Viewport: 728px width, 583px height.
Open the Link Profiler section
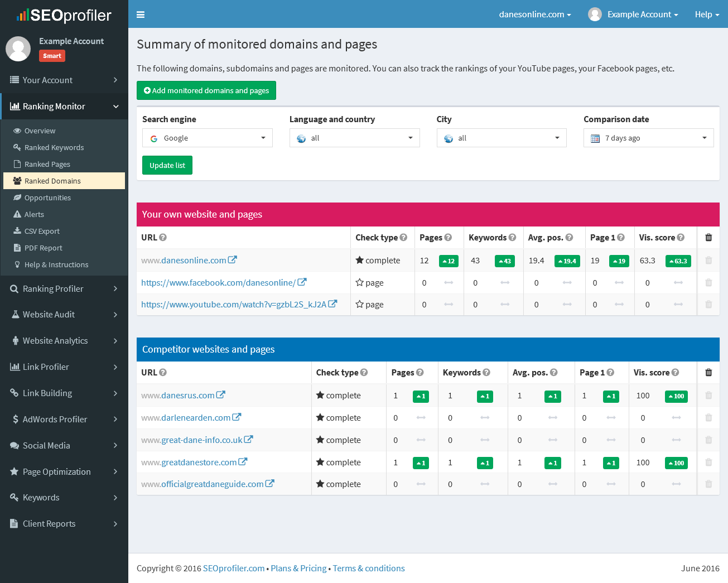pos(44,367)
